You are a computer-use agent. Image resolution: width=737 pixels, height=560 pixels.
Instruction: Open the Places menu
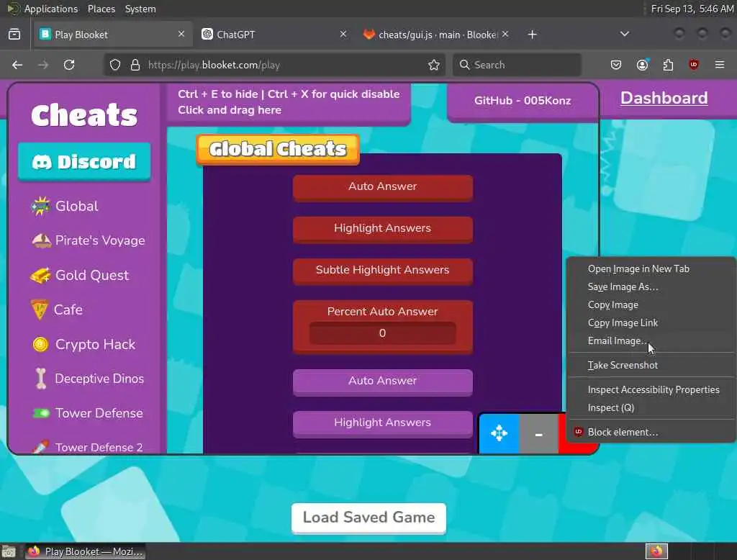pyautogui.click(x=101, y=9)
